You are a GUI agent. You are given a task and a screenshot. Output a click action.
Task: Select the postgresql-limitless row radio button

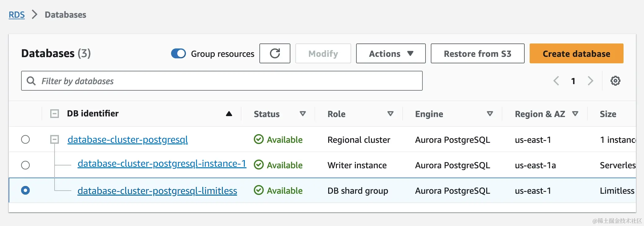click(25, 190)
